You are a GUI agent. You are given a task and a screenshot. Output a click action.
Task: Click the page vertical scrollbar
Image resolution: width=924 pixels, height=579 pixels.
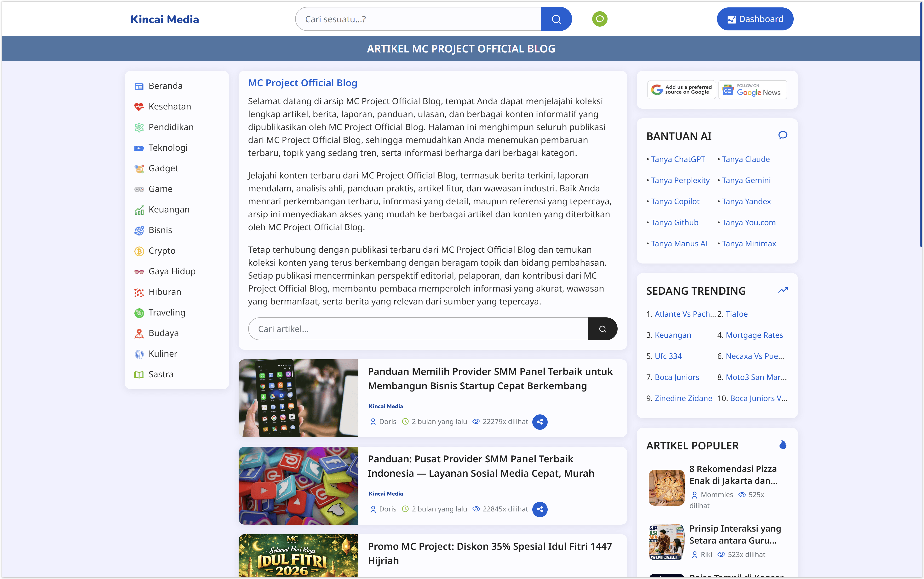click(x=921, y=125)
